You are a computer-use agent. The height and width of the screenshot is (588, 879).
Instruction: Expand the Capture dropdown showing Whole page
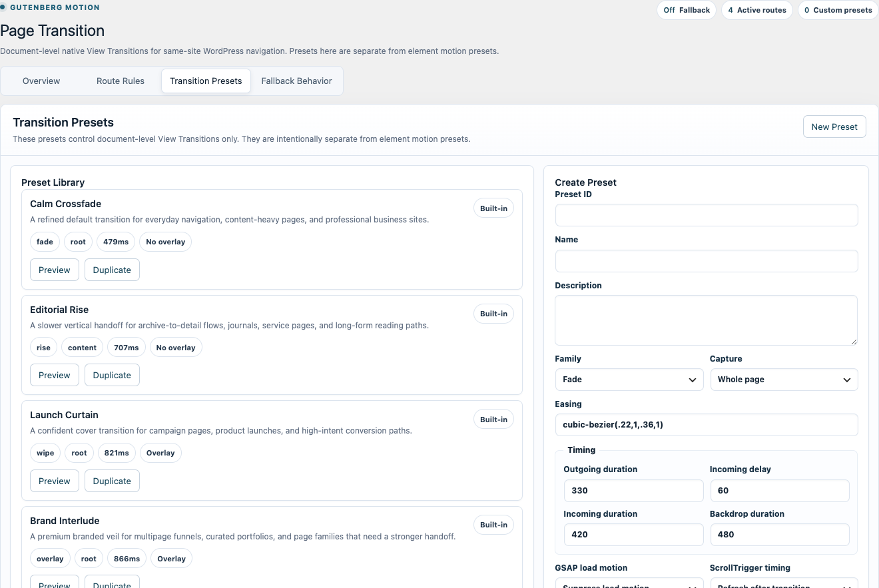tap(784, 380)
